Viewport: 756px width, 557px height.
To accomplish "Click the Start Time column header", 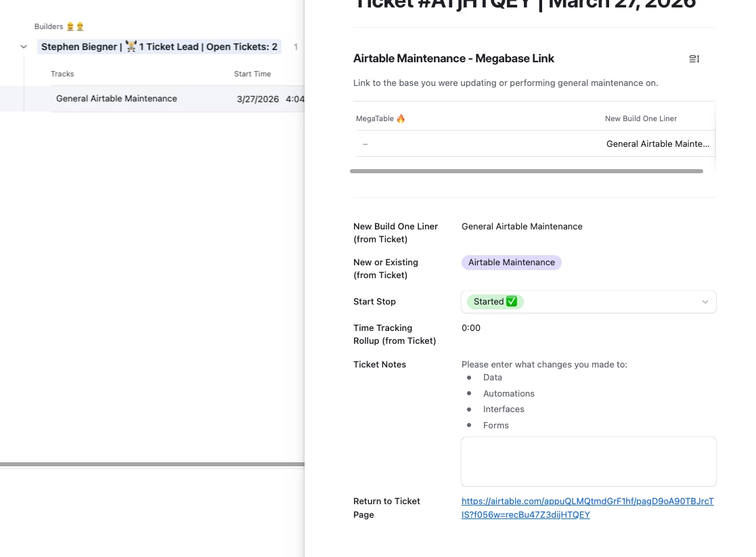I will pyautogui.click(x=252, y=74).
